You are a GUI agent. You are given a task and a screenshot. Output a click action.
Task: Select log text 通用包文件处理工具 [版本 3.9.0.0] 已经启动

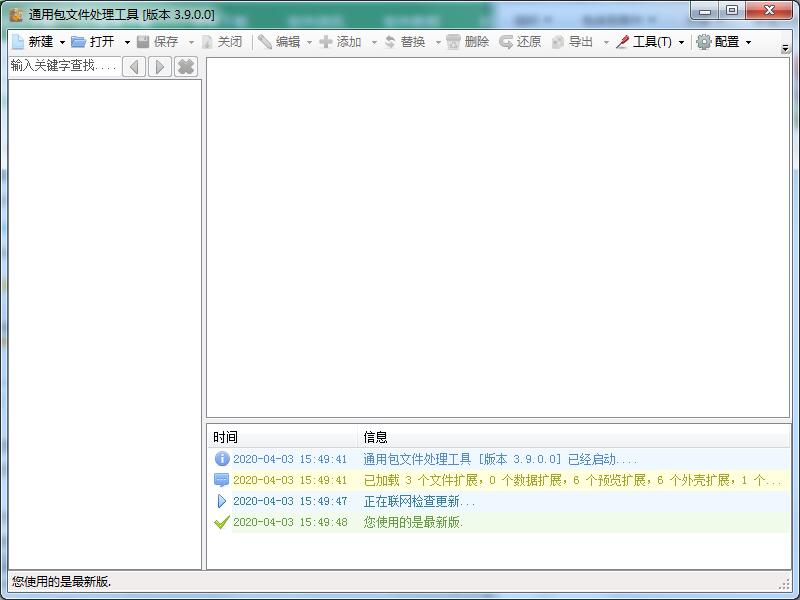500,459
